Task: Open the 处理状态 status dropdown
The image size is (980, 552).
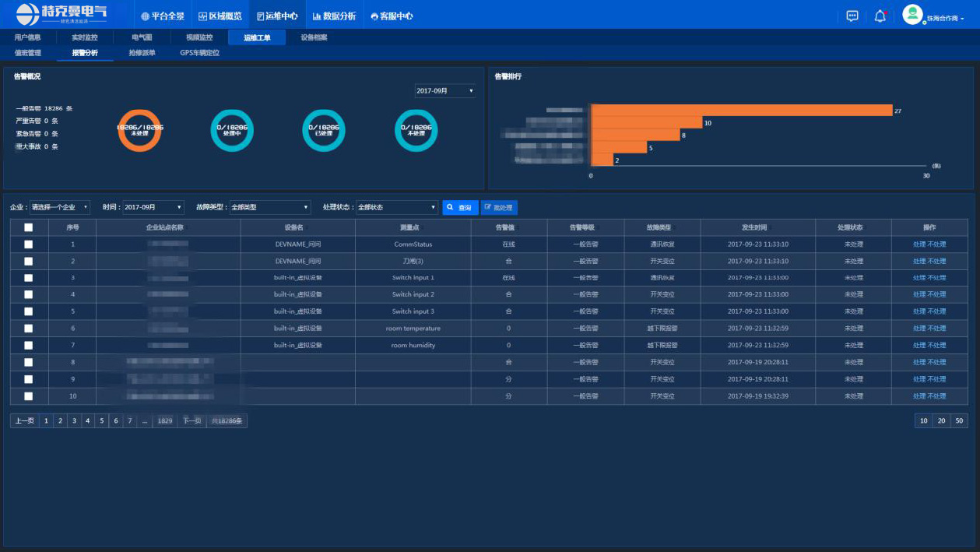Action: point(397,208)
